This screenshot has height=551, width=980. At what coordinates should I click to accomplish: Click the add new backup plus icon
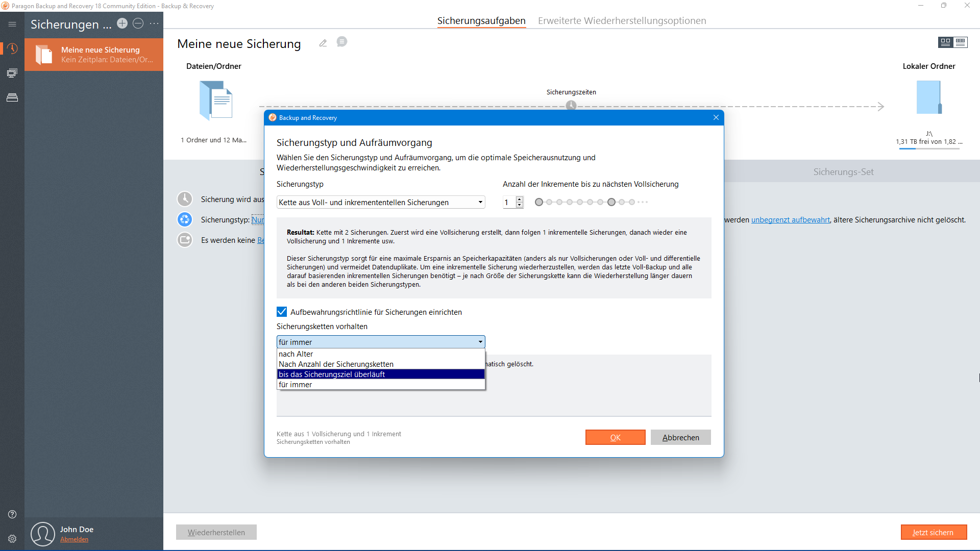pos(122,23)
